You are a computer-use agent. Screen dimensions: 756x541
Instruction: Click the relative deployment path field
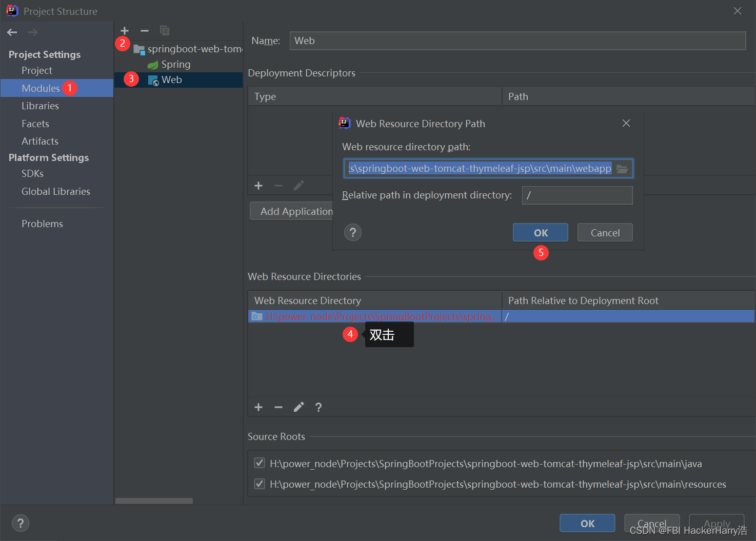point(578,195)
